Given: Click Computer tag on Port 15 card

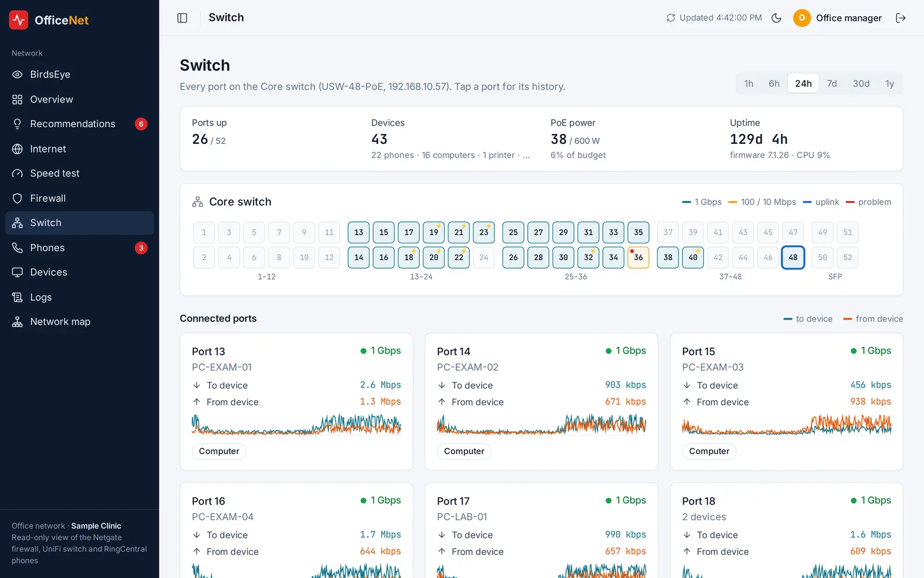Looking at the screenshot, I should [709, 451].
